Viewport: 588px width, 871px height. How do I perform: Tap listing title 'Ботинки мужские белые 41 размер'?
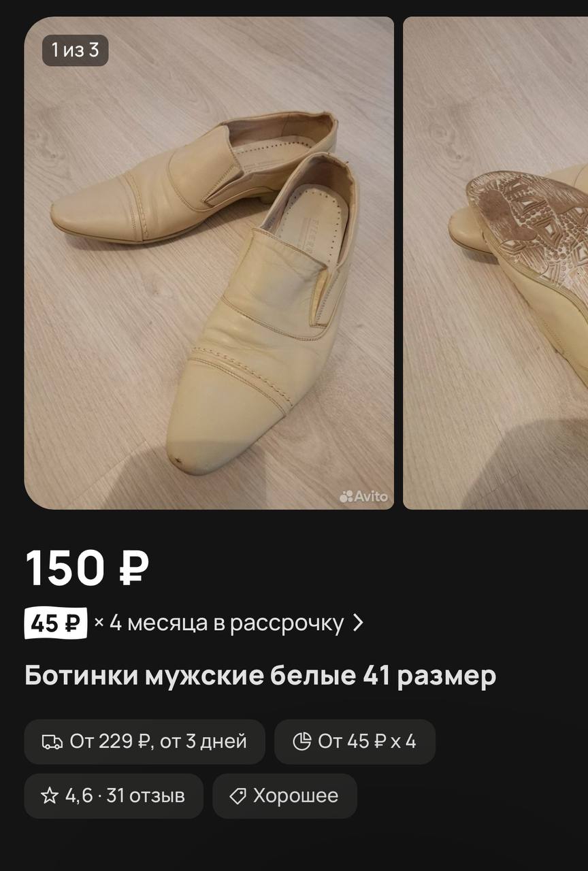tap(261, 676)
